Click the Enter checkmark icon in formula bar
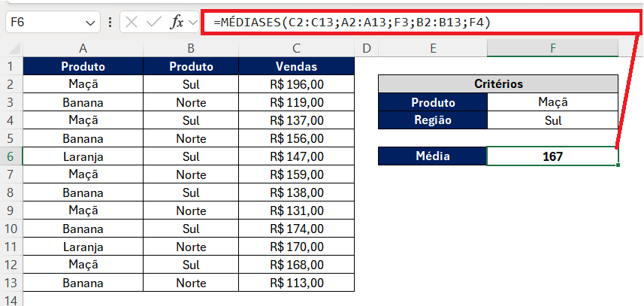This screenshot has height=306, width=644. point(154,22)
